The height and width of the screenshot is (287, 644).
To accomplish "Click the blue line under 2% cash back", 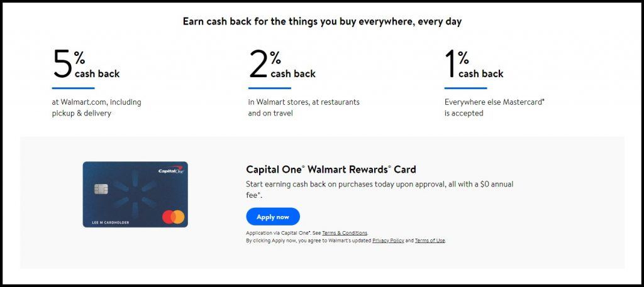I will (x=269, y=88).
